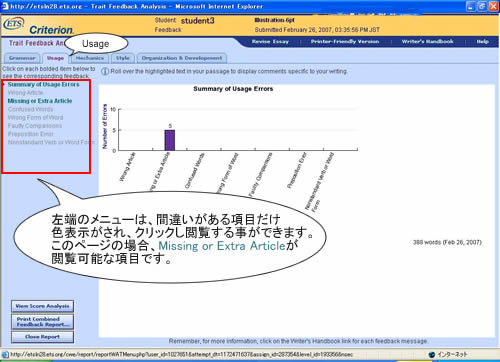Click the info icon beside rollover hint
500x362 pixels.
point(105,71)
